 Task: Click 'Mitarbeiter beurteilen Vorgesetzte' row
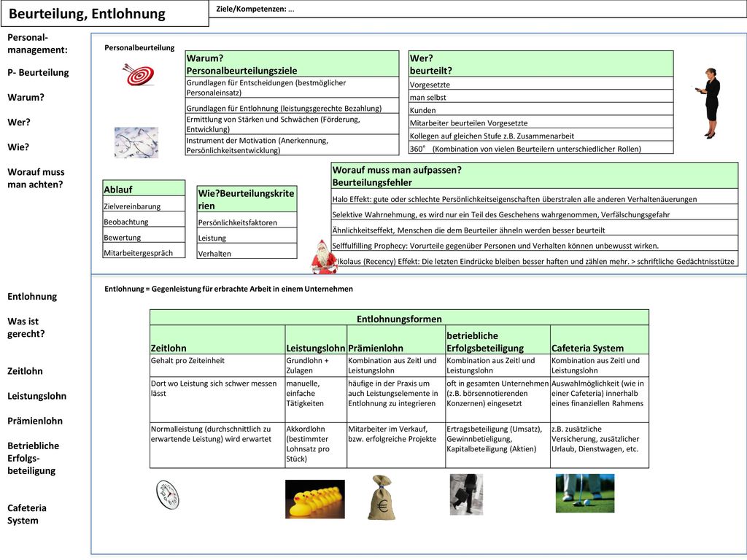pos(541,122)
